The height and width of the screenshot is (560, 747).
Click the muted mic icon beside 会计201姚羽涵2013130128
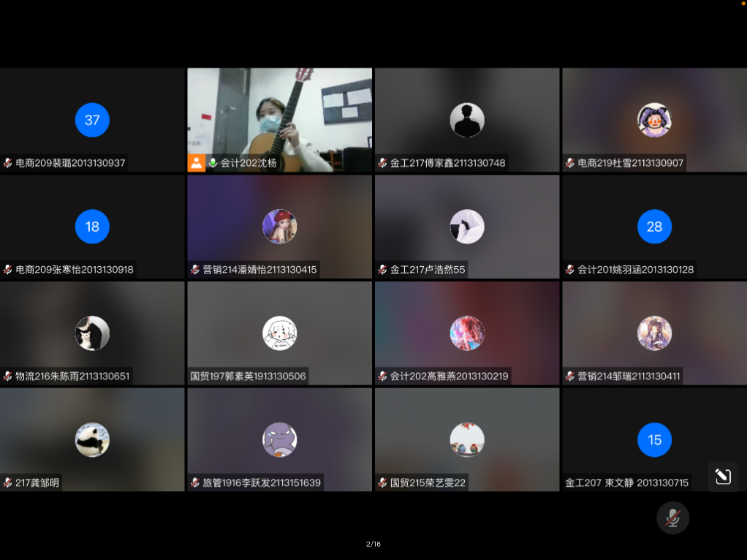[x=570, y=270]
